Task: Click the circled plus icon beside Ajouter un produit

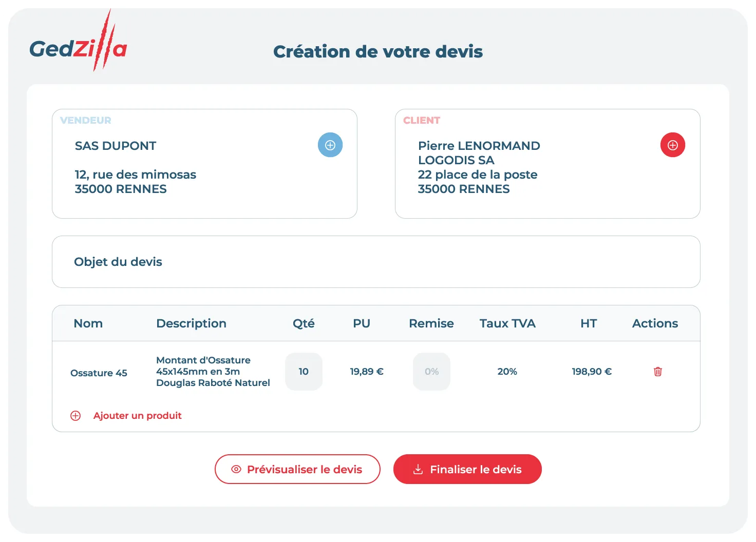Action: [75, 416]
